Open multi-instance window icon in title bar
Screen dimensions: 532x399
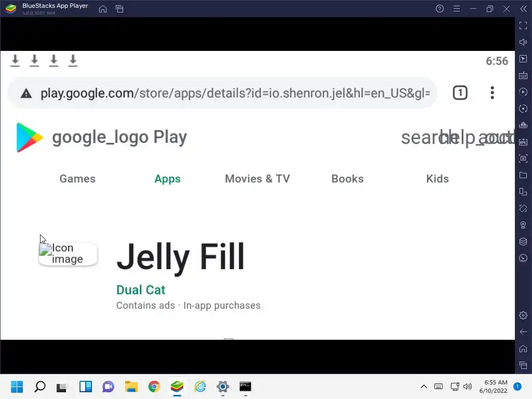click(x=119, y=9)
